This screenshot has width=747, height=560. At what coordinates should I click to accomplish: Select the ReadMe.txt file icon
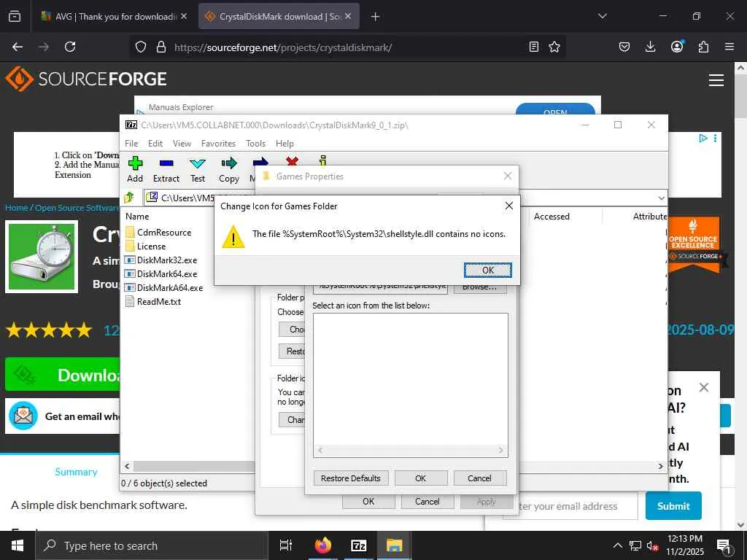[x=130, y=301]
